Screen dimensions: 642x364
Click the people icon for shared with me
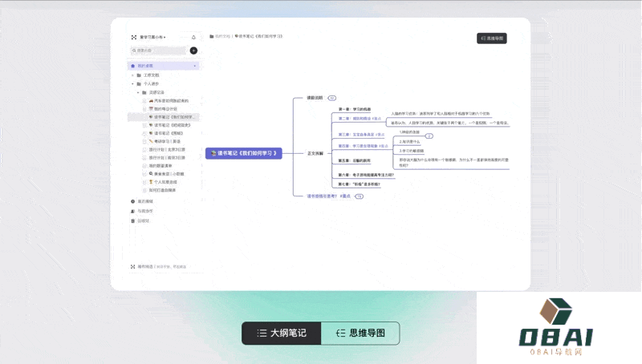tap(132, 211)
